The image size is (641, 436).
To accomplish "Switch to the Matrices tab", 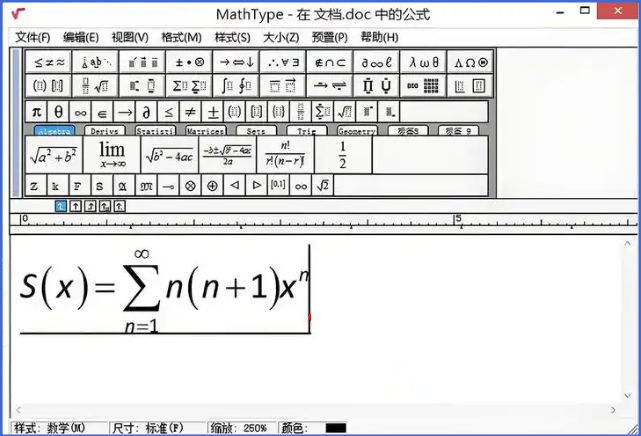I will coord(206,131).
